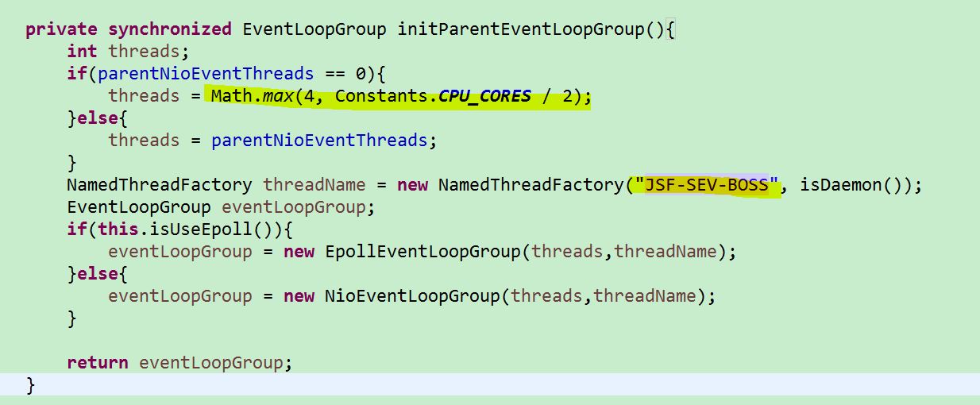Click the "JSF-SEV-BOSS" string literal

coord(707,185)
